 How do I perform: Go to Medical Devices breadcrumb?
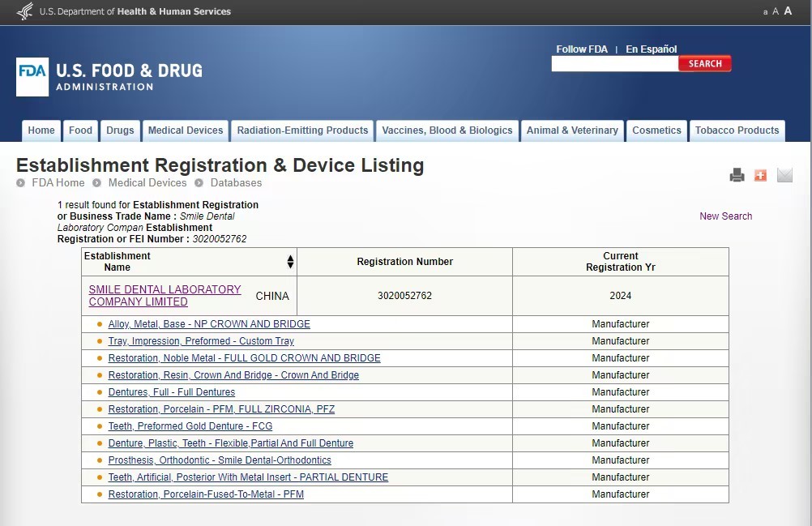147,182
